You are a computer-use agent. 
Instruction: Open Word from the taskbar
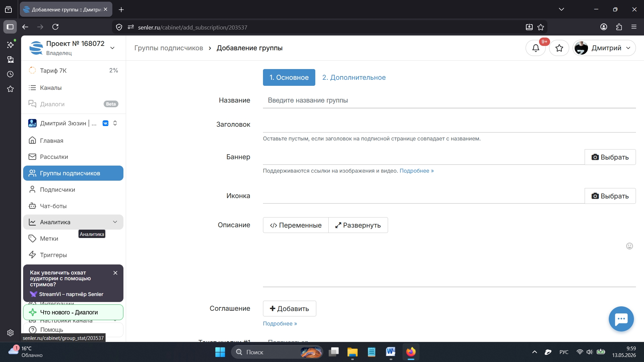tap(390, 352)
